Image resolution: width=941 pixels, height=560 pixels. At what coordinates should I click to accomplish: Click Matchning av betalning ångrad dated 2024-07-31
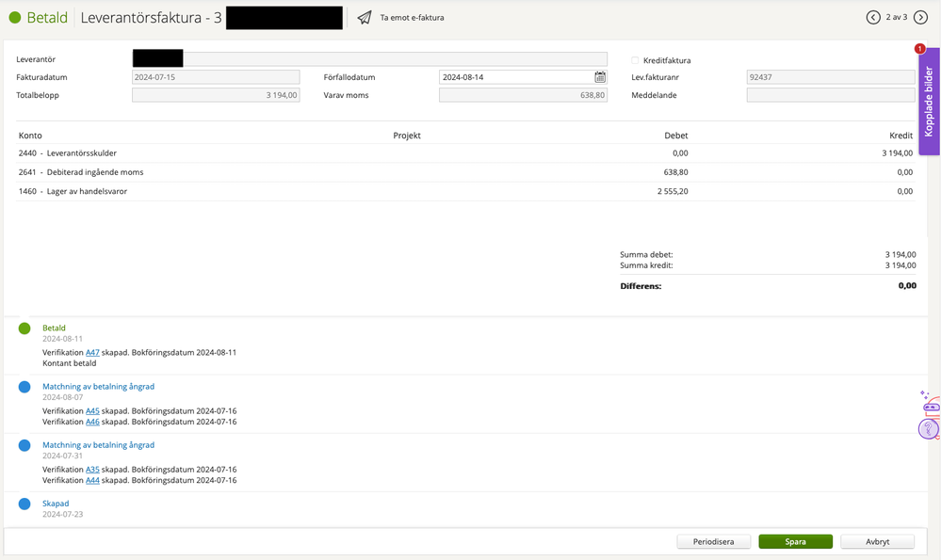(98, 445)
